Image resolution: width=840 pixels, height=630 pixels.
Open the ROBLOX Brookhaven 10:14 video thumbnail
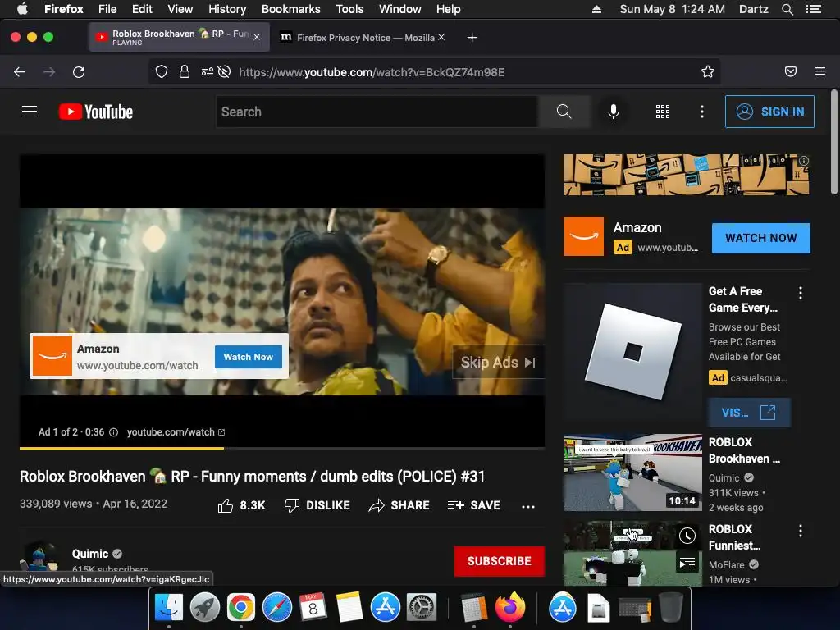(632, 472)
